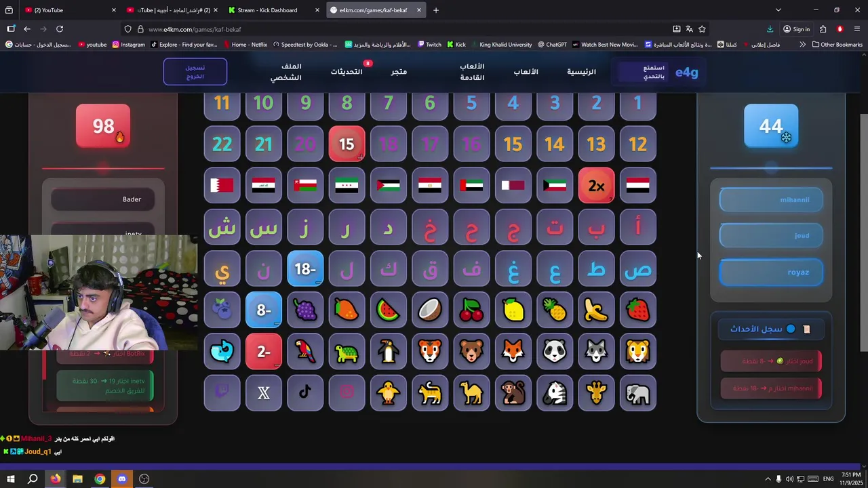Select the watermelon slice tile
The width and height of the screenshot is (868, 488).
pos(389,310)
